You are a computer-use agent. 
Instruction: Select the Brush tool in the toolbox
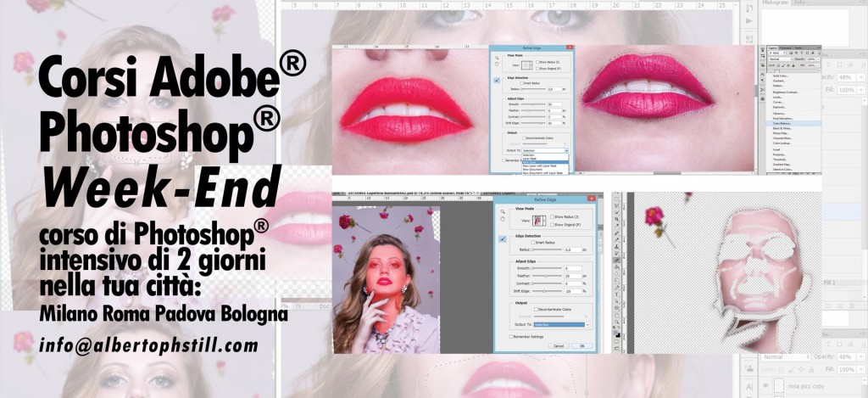(x=617, y=239)
